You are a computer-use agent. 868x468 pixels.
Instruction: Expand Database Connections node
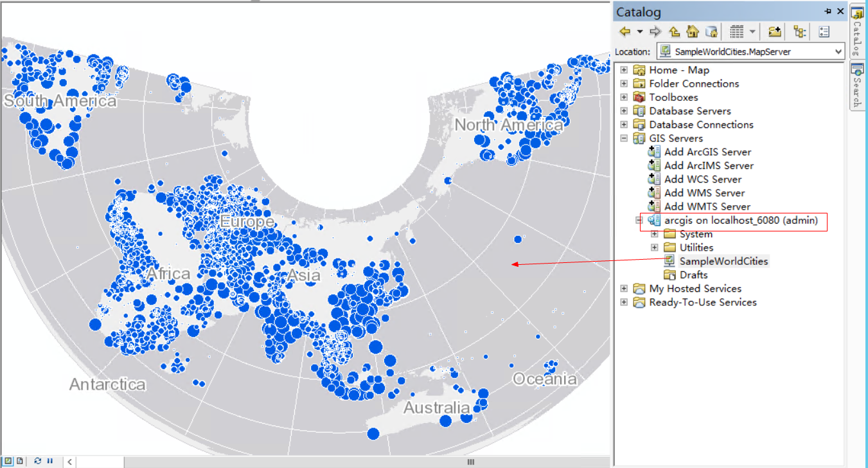pos(624,125)
